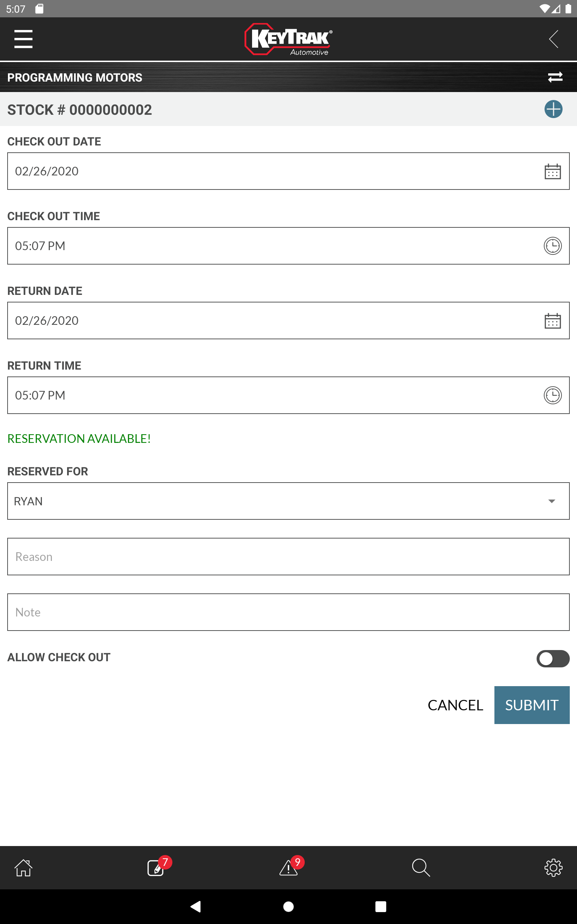This screenshot has width=577, height=924.
Task: Open the search tab in bottom bar
Action: [421, 868]
